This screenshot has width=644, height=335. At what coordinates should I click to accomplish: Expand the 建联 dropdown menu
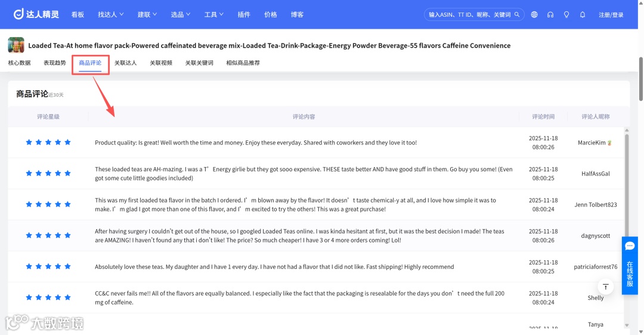[x=147, y=14]
